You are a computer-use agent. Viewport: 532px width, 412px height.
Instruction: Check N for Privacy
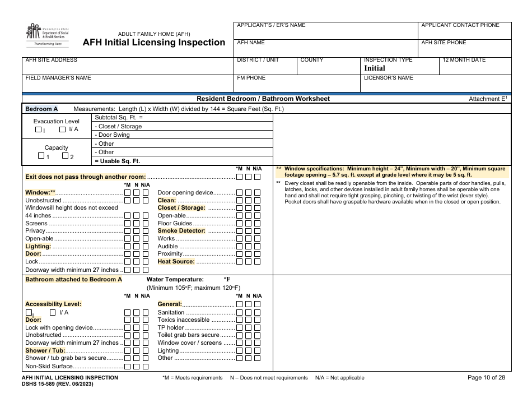pyautogui.click(x=137, y=230)
